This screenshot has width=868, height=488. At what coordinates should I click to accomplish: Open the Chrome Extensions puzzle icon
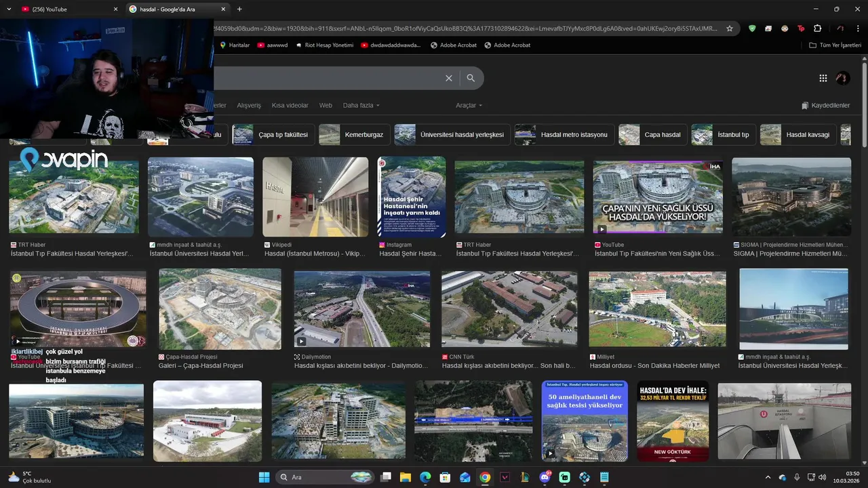817,28
